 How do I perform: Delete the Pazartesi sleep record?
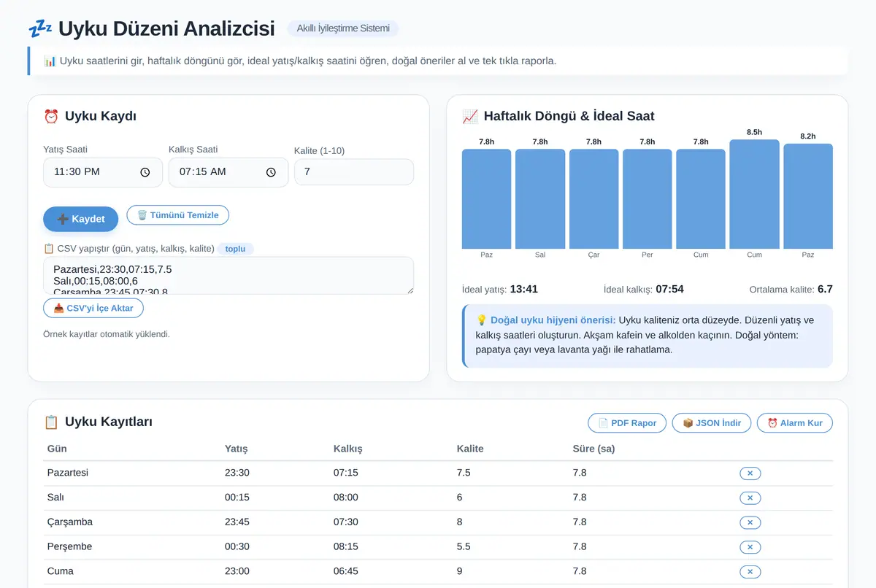point(750,473)
